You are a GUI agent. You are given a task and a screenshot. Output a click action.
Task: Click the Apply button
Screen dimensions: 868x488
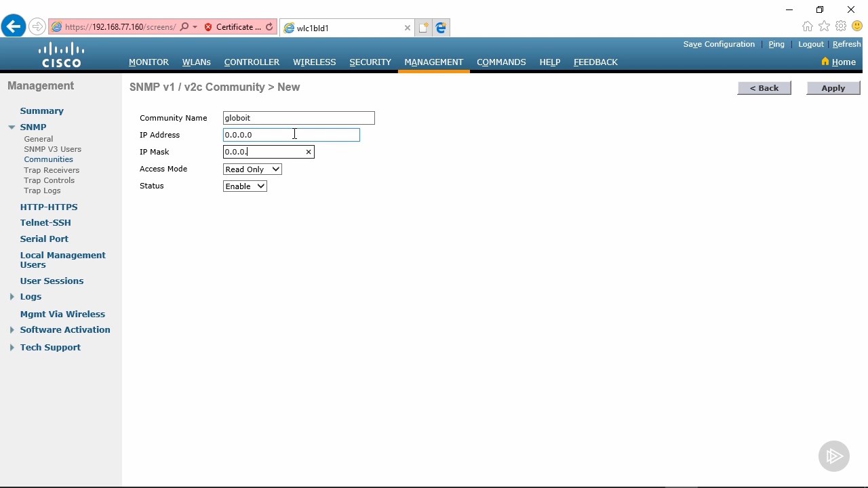(833, 88)
